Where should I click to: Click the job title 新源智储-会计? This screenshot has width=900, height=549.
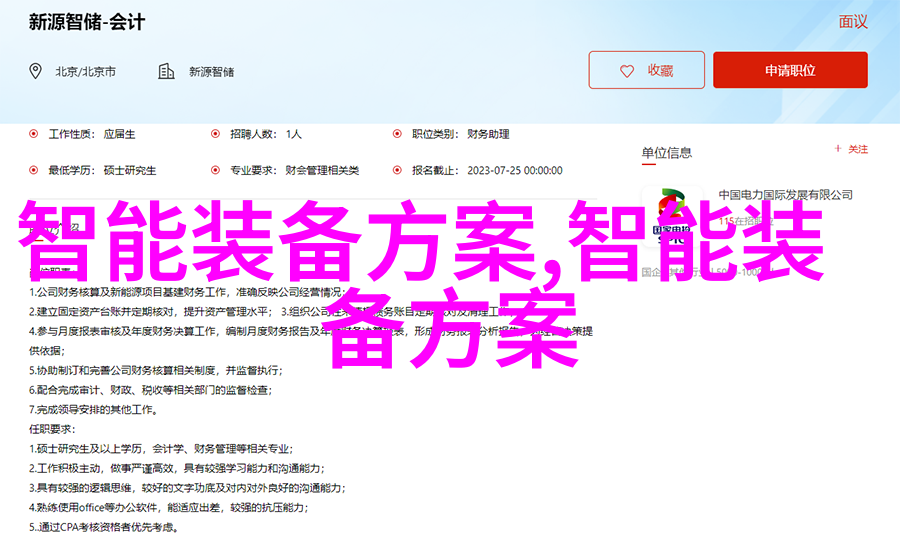tap(87, 22)
